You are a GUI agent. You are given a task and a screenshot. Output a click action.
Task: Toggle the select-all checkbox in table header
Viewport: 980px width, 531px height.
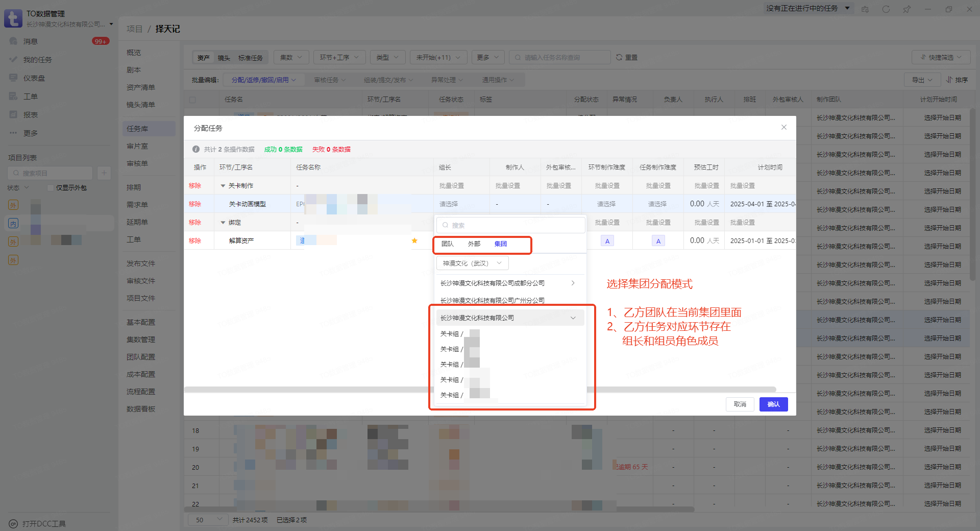point(192,100)
